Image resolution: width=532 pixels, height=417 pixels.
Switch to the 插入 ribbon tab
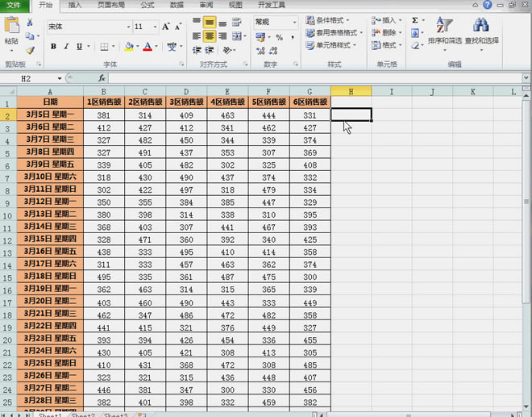75,5
